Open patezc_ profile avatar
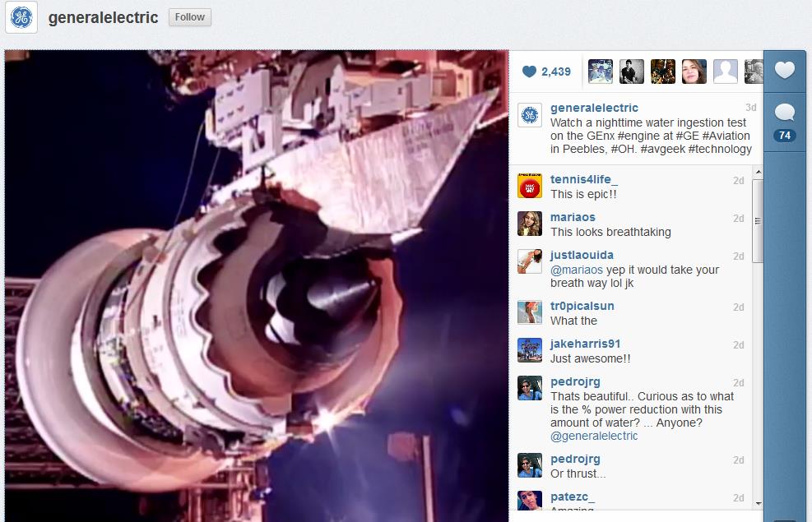812x522 pixels. click(530, 501)
